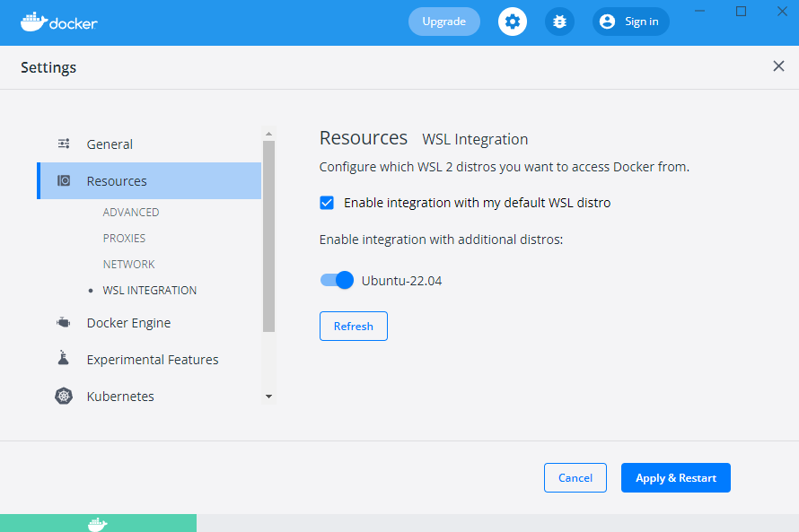
Task: Click the Resources disk icon
Action: point(64,180)
